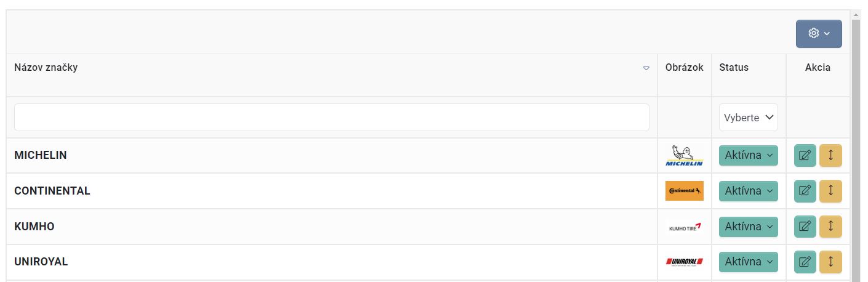Click the edit icon for CONTINENTAL

click(x=805, y=191)
